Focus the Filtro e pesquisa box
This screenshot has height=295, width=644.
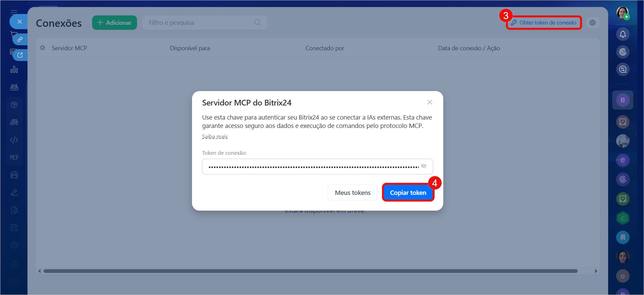point(199,23)
